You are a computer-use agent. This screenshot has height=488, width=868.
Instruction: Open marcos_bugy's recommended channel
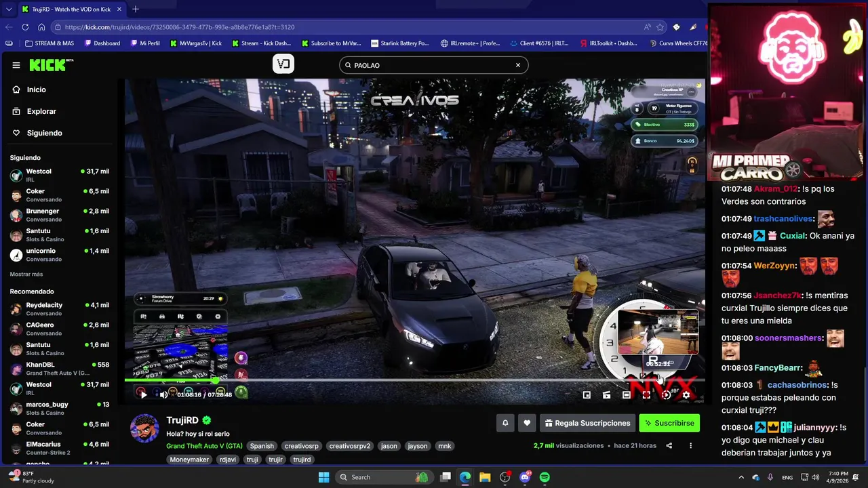coord(61,408)
